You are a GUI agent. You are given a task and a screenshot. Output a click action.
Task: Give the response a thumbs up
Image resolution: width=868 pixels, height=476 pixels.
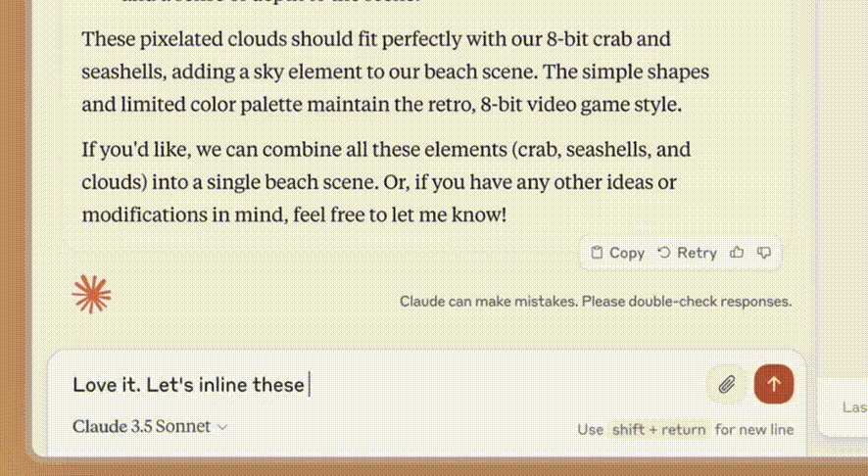point(737,253)
